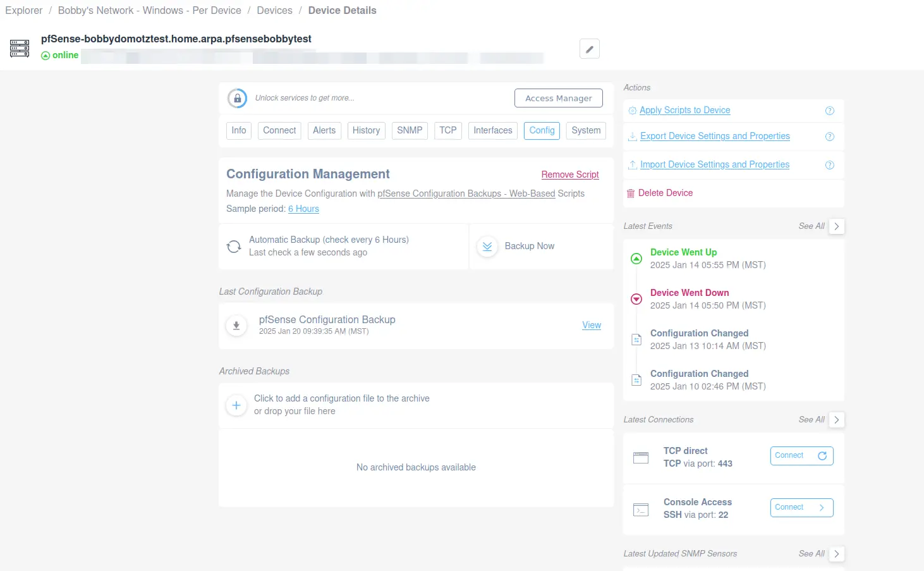This screenshot has height=571, width=924.
Task: Open the System tab
Action: 587,130
